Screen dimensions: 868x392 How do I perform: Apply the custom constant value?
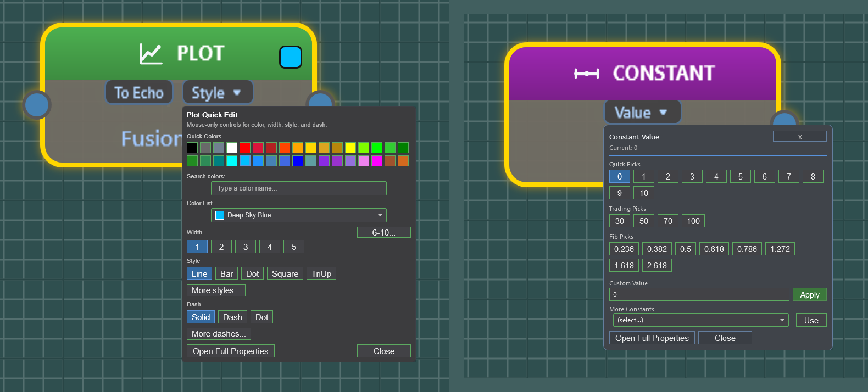(x=810, y=295)
